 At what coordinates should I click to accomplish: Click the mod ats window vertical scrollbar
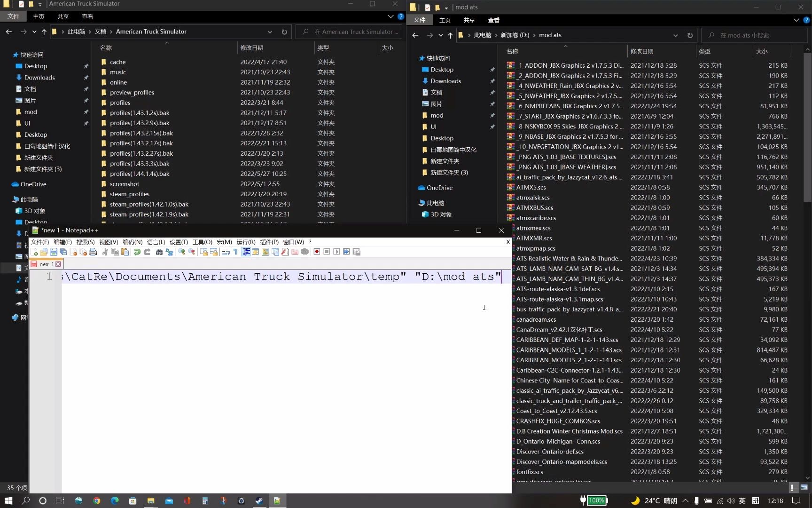pyautogui.click(x=808, y=127)
